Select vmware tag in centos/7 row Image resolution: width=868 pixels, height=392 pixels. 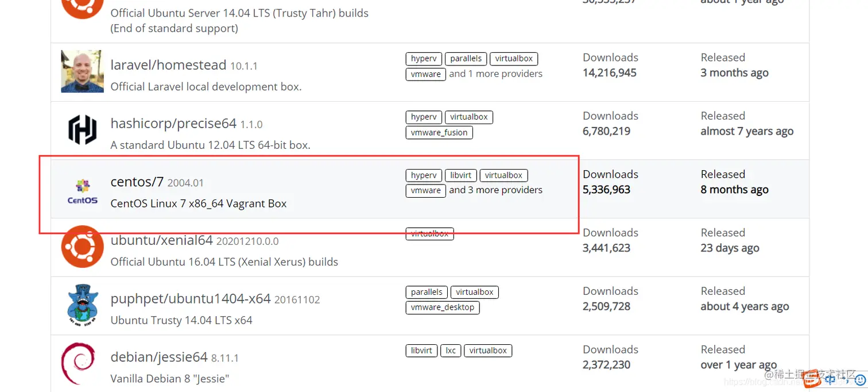(426, 190)
